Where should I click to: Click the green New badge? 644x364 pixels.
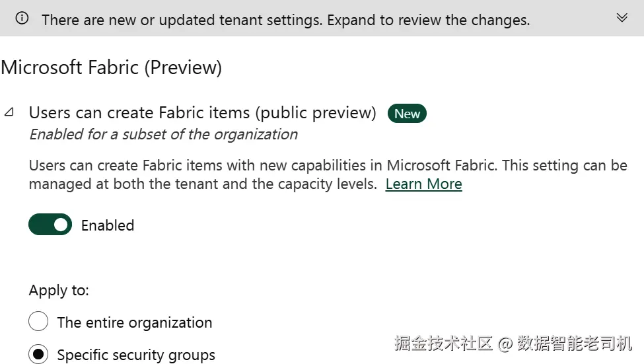coord(407,114)
